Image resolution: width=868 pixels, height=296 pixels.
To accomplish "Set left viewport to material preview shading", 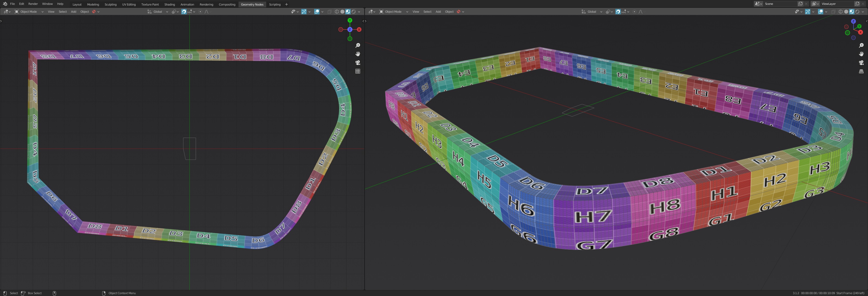I will (x=348, y=12).
